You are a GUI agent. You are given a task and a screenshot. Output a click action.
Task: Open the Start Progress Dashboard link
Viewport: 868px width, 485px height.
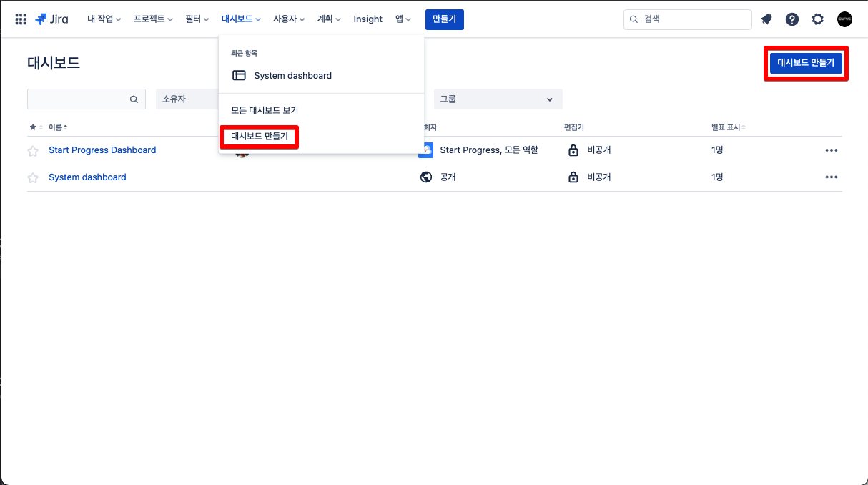coord(102,150)
